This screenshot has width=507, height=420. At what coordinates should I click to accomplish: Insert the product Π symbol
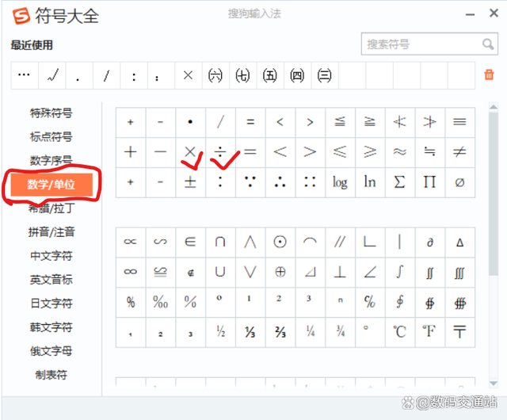coord(429,181)
